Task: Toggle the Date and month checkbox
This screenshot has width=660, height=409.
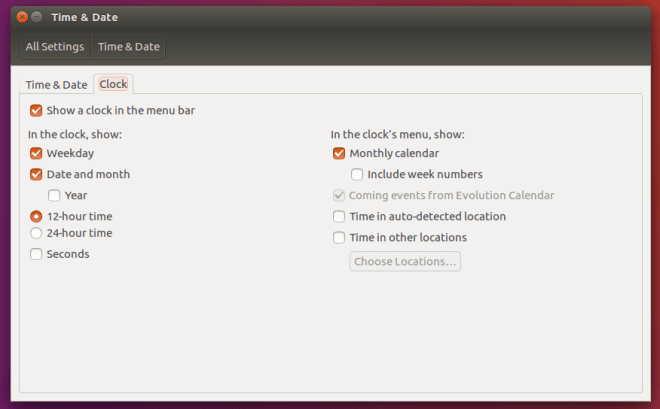Action: [x=37, y=174]
